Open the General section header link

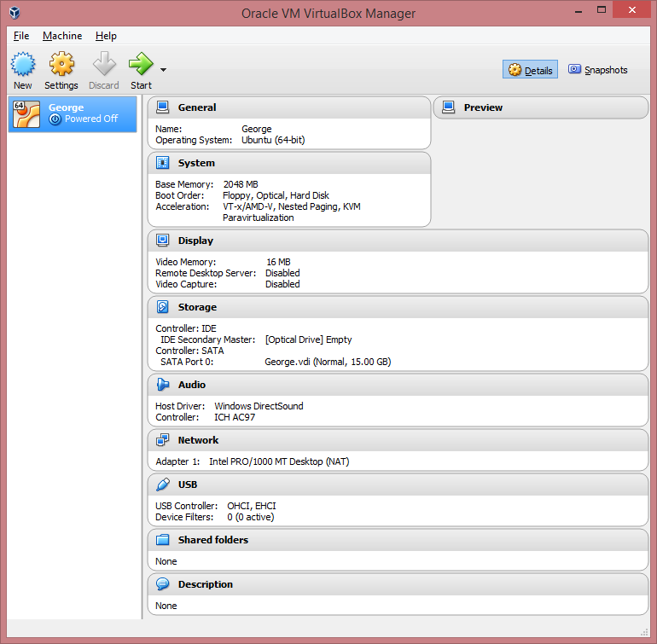click(x=197, y=107)
